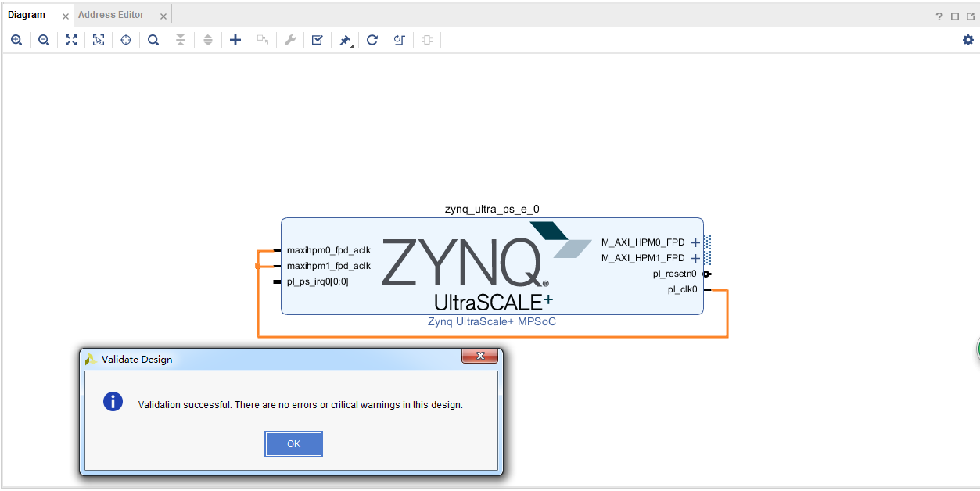Click the Optimize Routing icon
The height and width of the screenshot is (491, 980).
point(400,40)
